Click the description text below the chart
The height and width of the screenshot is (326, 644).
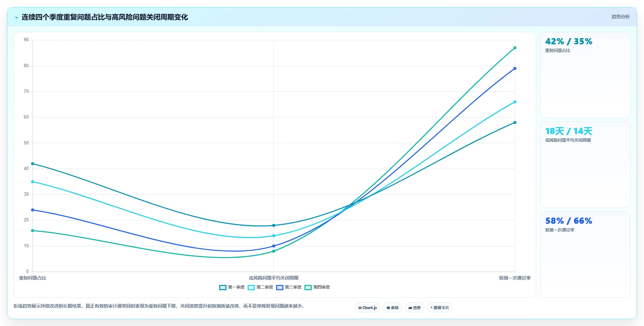(159, 306)
